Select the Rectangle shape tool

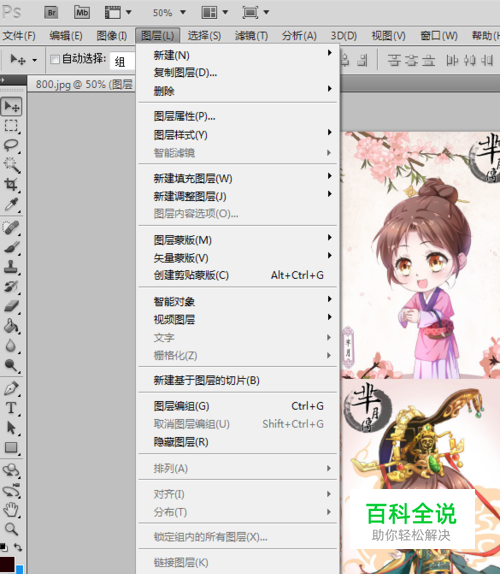pyautogui.click(x=11, y=447)
